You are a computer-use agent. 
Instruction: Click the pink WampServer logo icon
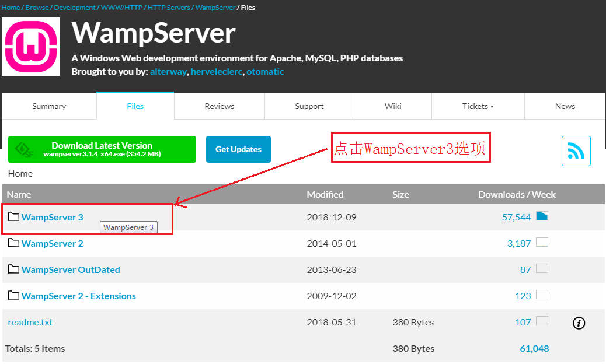[x=31, y=47]
